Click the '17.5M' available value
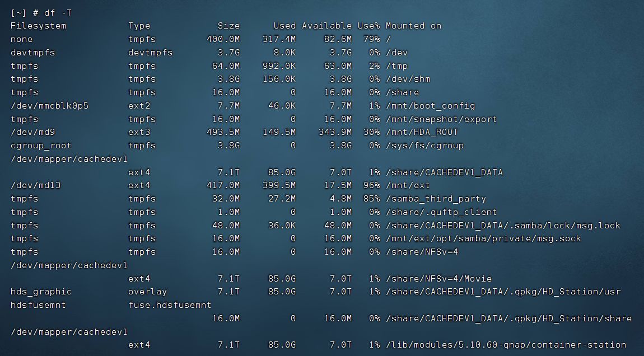Viewport: 644px width, 356px height. tap(338, 186)
